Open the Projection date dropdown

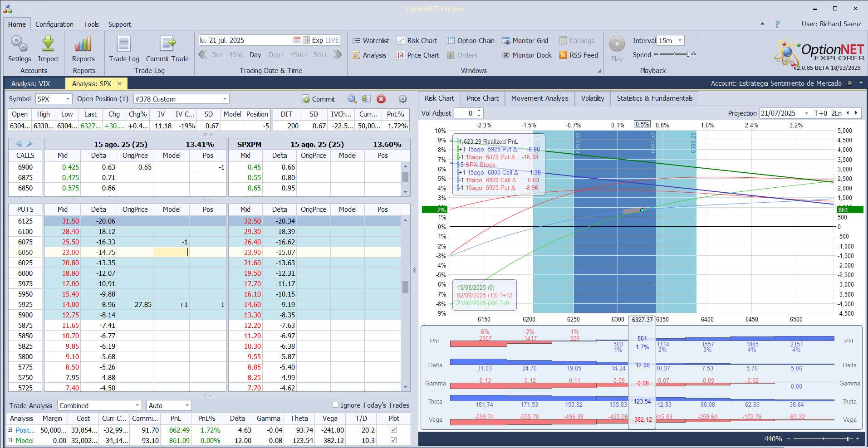pos(806,113)
